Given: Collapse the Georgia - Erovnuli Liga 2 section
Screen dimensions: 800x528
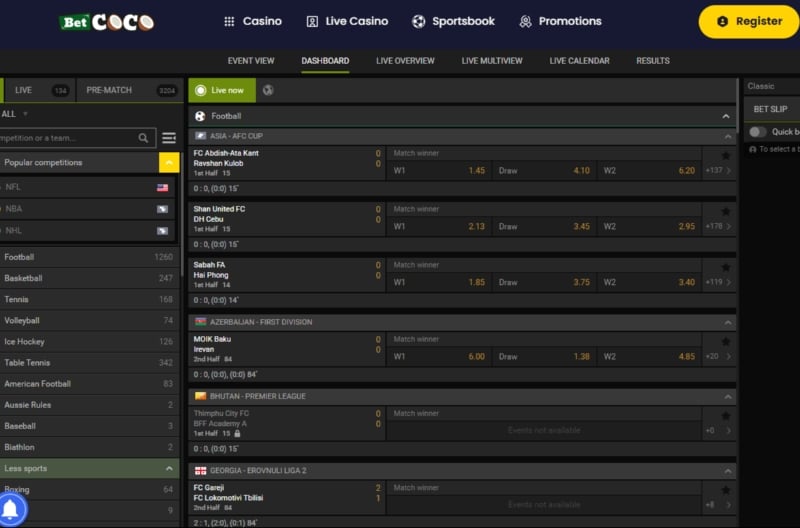Looking at the screenshot, I should point(728,471).
